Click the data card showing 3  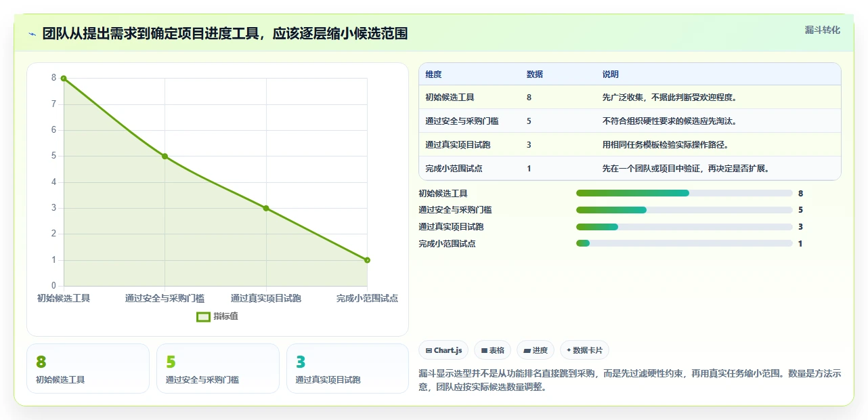pos(348,369)
